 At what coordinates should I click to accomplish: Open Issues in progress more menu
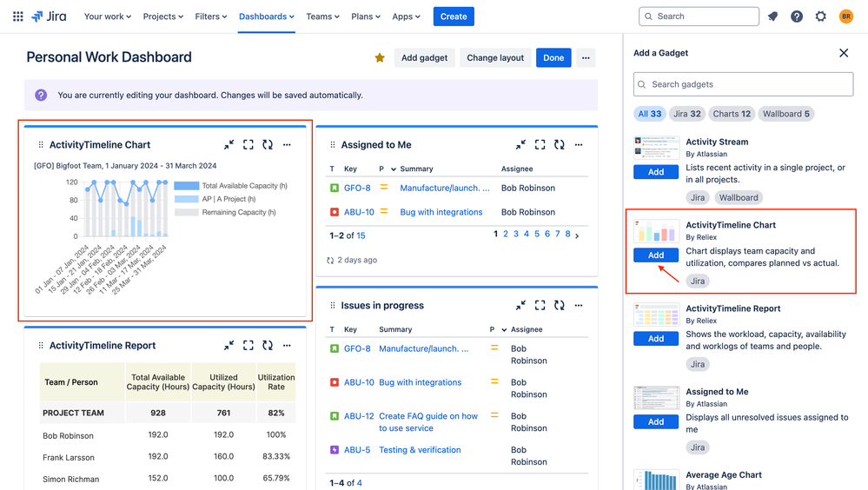pyautogui.click(x=579, y=305)
